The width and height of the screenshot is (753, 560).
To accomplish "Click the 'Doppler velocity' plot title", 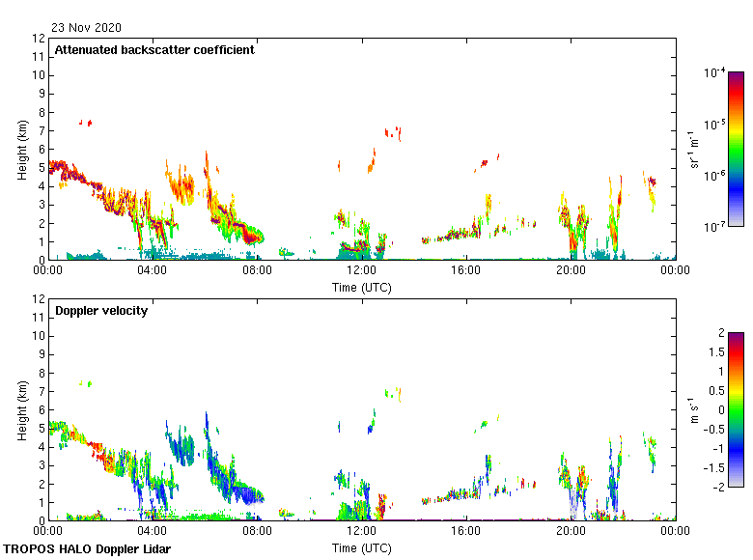I will click(x=101, y=311).
